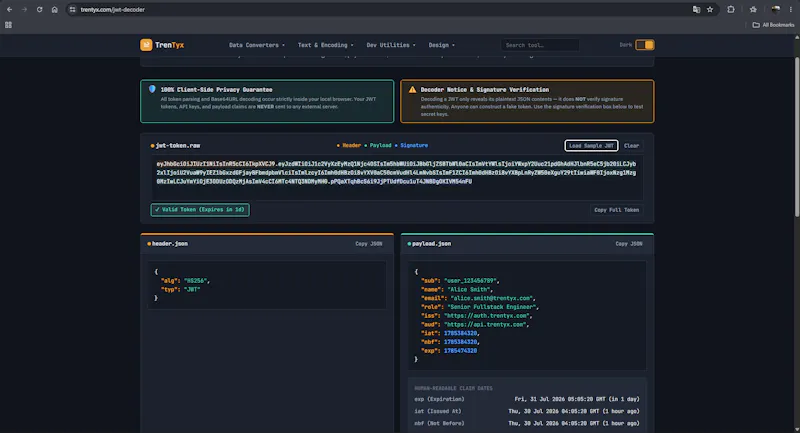Expand the Dev Utilities menu
The height and width of the screenshot is (433, 800).
[x=391, y=45]
